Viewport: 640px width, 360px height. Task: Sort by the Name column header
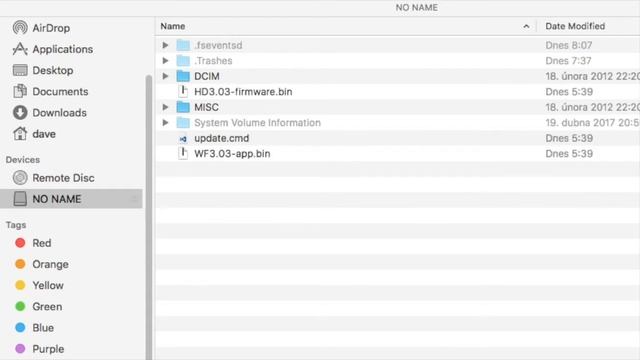[x=173, y=26]
